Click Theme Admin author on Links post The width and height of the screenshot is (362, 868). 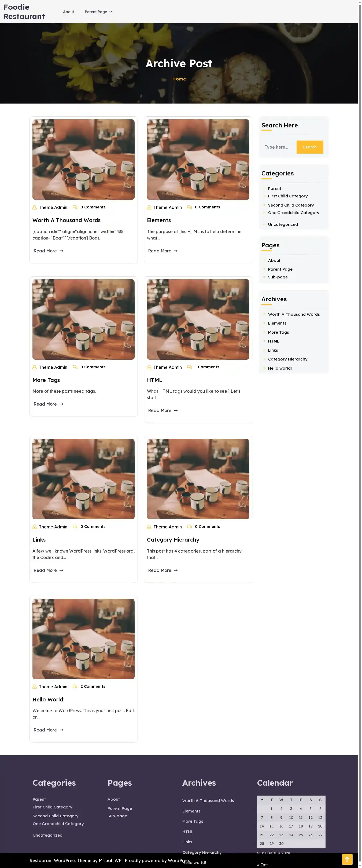[53, 527]
